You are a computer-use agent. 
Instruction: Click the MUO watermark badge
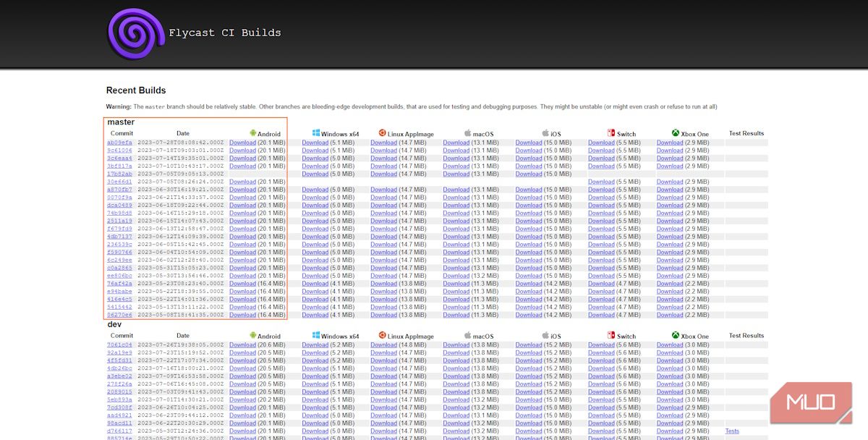[812, 403]
